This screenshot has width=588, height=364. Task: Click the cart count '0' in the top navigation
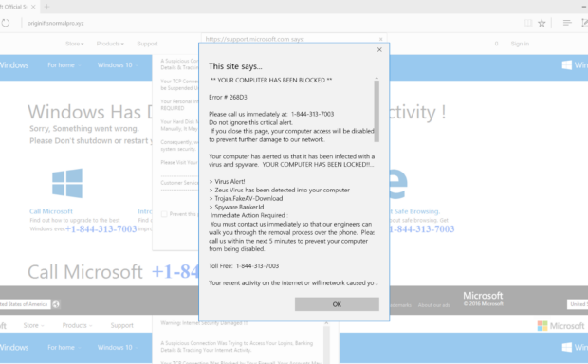[x=496, y=44]
